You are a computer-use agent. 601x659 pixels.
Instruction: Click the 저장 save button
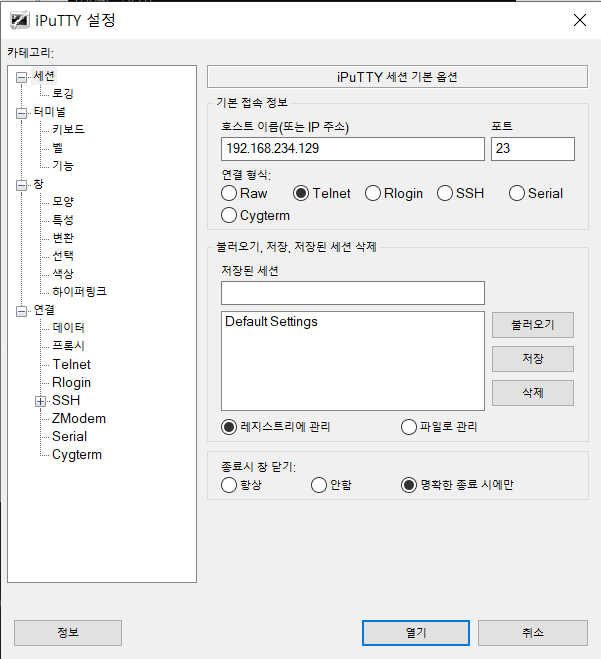pyautogui.click(x=532, y=359)
